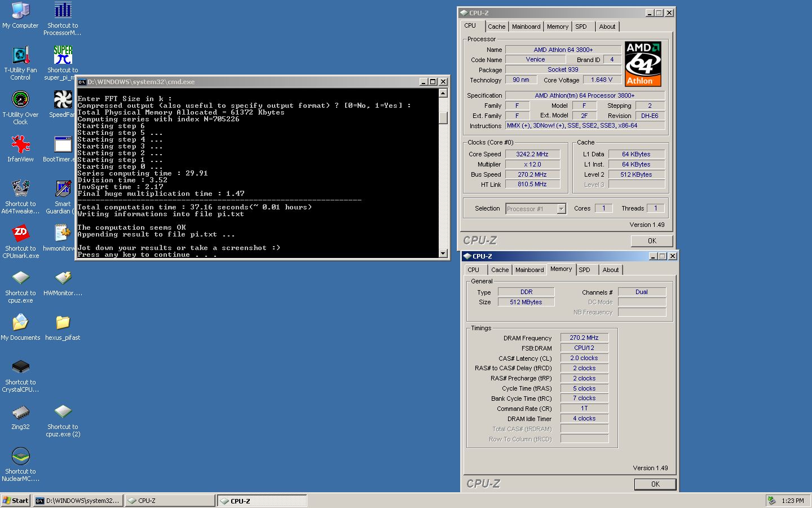The height and width of the screenshot is (508, 812).
Task: Click OK in the top CPU-Z window
Action: pyautogui.click(x=652, y=240)
